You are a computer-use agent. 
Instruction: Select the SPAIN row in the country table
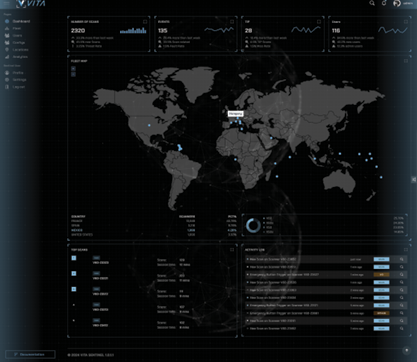(x=154, y=226)
